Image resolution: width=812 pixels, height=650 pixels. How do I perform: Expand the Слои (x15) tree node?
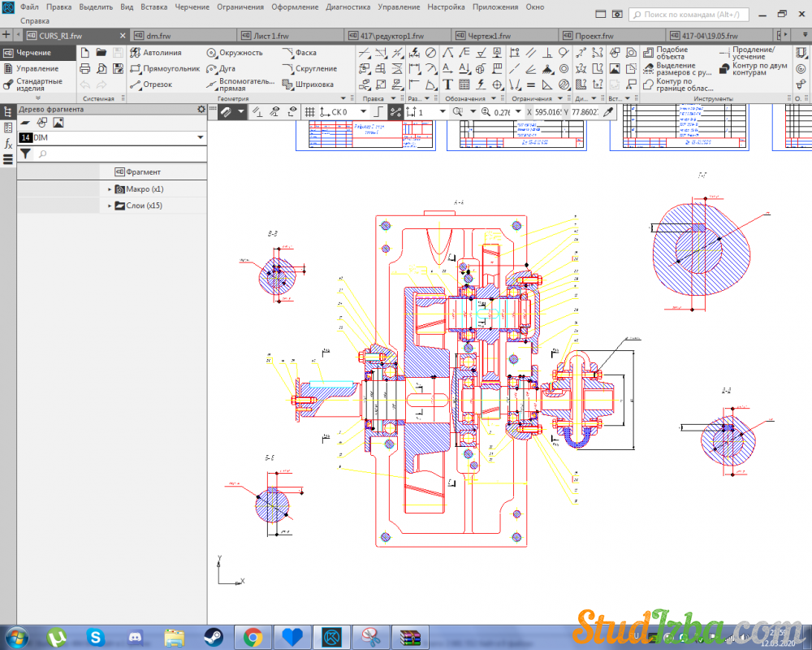(110, 206)
